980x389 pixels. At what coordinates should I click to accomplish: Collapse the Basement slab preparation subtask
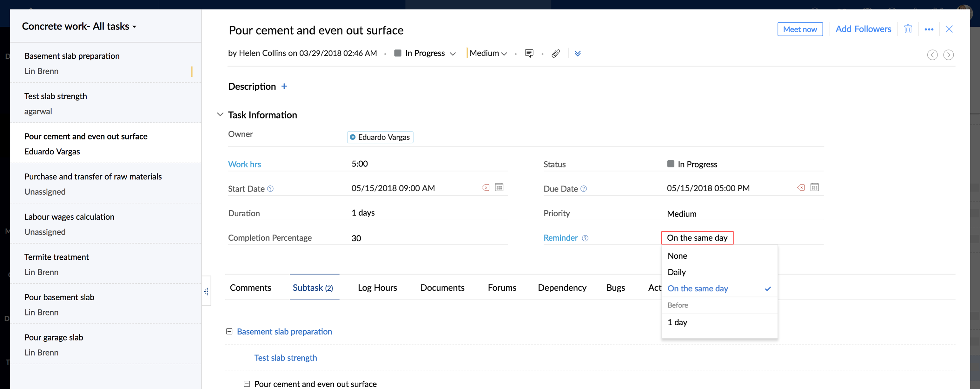pyautogui.click(x=229, y=332)
